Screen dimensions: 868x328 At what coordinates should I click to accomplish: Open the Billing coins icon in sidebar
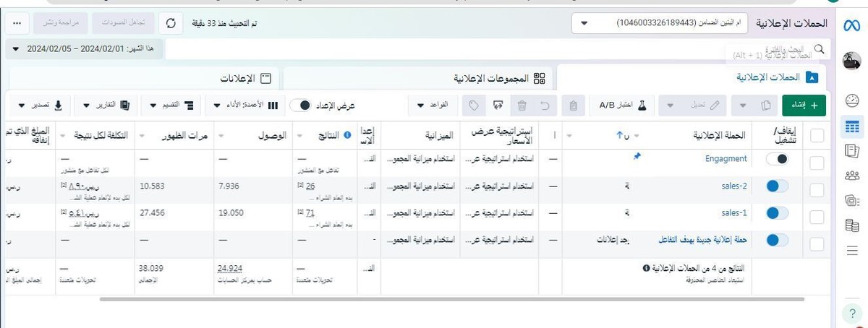click(x=852, y=225)
